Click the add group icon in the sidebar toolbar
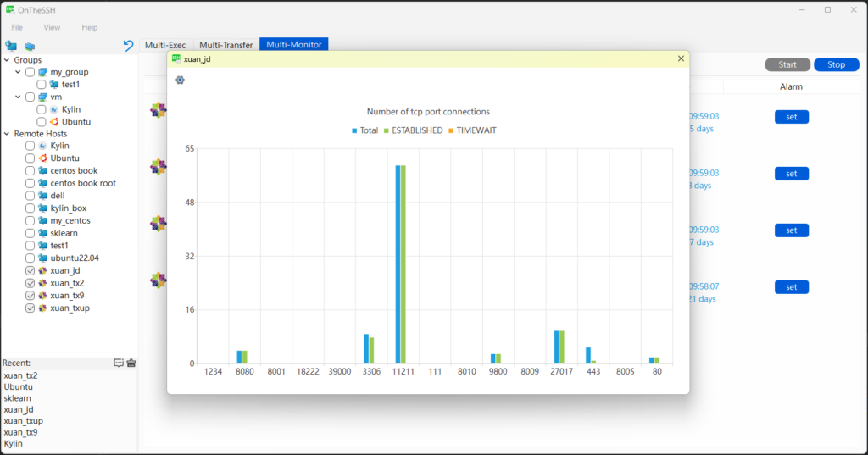868x455 pixels. pos(11,46)
